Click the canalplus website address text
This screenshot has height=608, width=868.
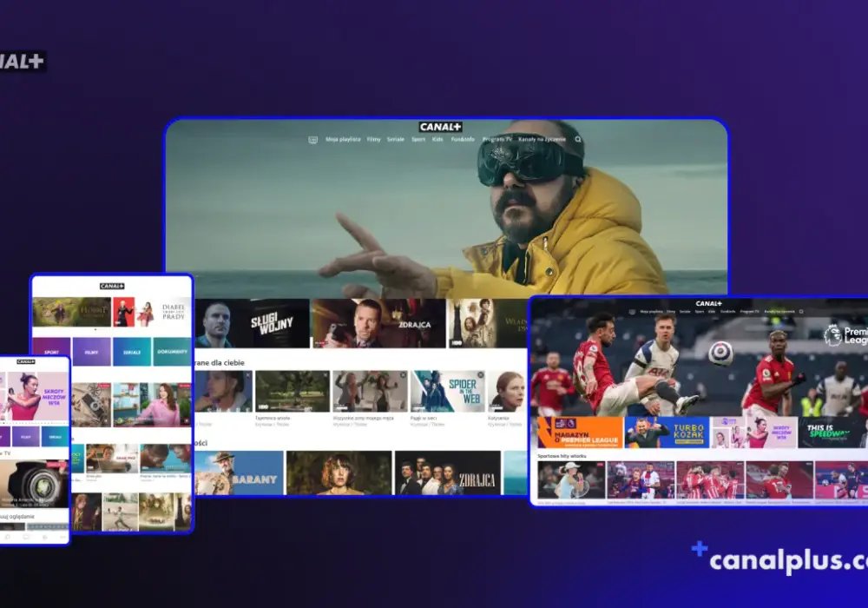point(788,560)
